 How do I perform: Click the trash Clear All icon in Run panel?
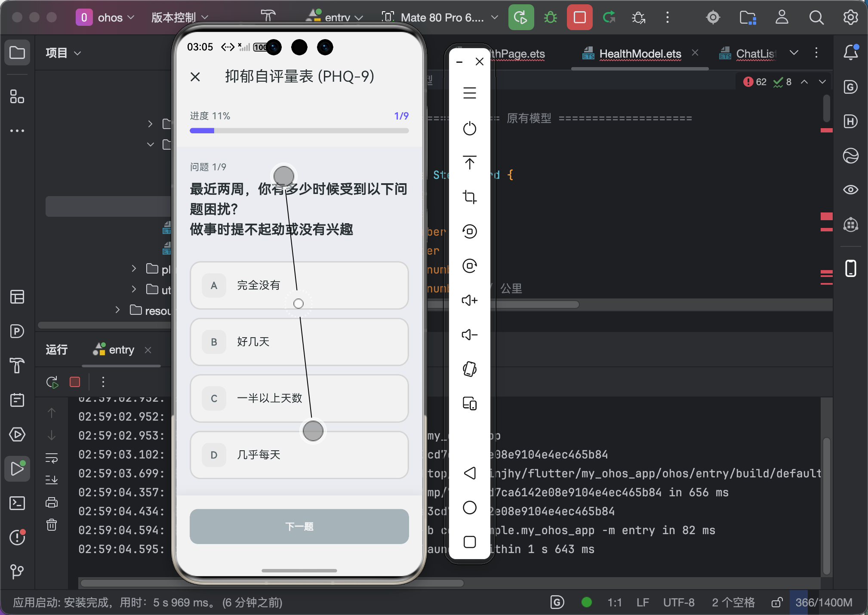click(x=52, y=525)
